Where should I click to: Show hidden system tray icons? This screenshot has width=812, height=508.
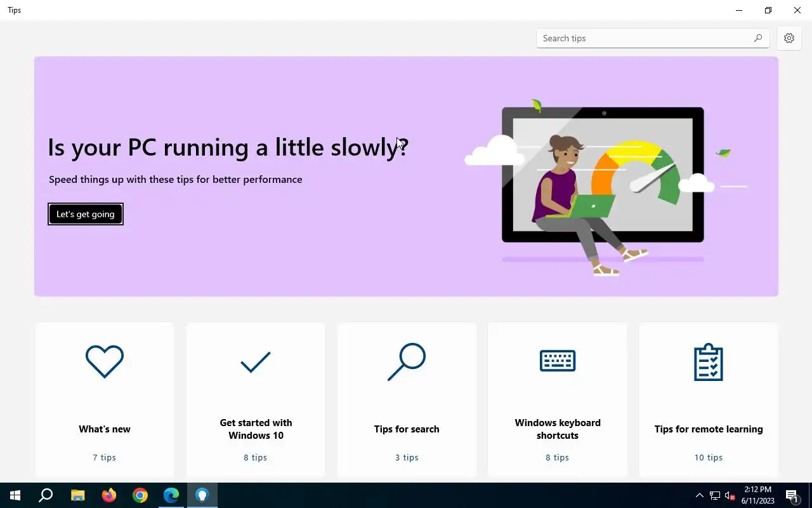click(x=699, y=495)
